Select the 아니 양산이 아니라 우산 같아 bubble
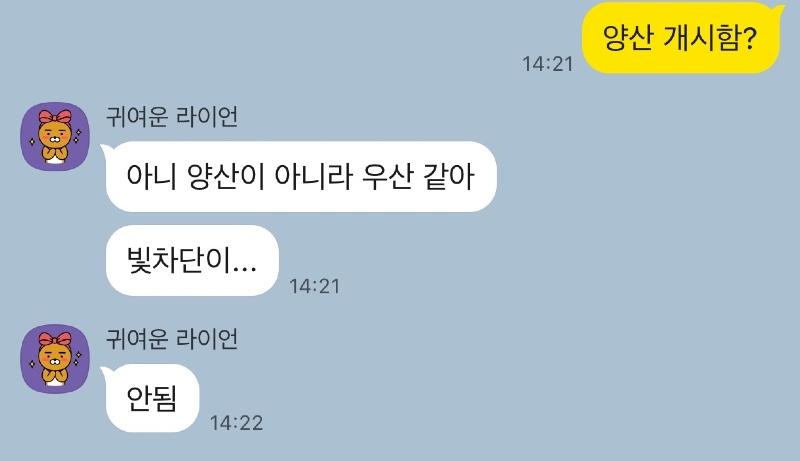This screenshot has width=800, height=461. 299,176
